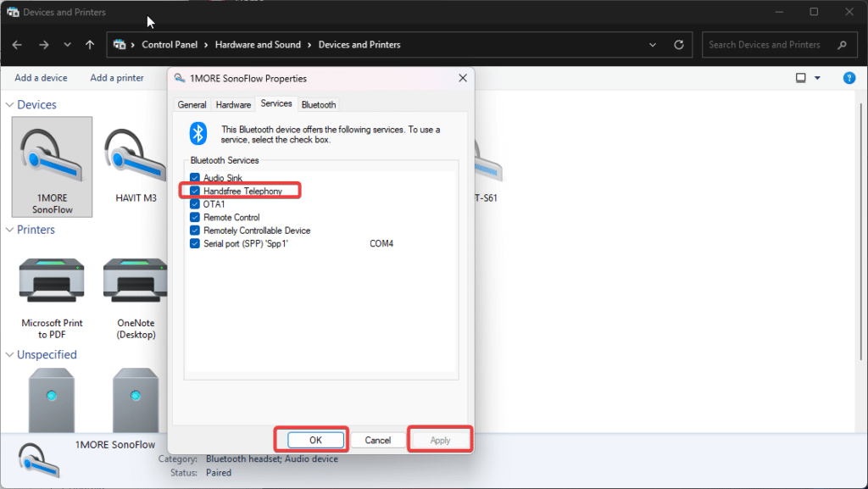Screen dimensions: 868x489
Task: Click Add a device
Action: click(x=41, y=78)
